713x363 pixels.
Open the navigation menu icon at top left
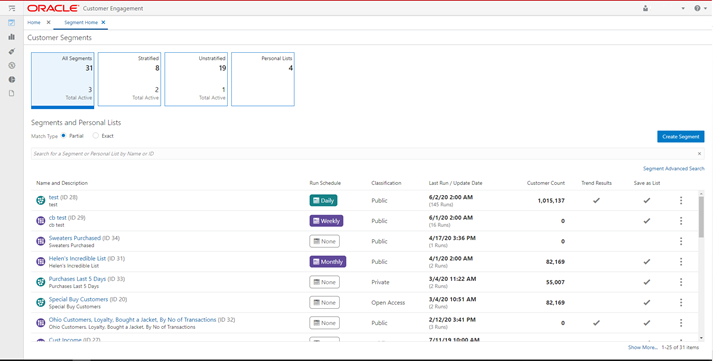tap(12, 8)
